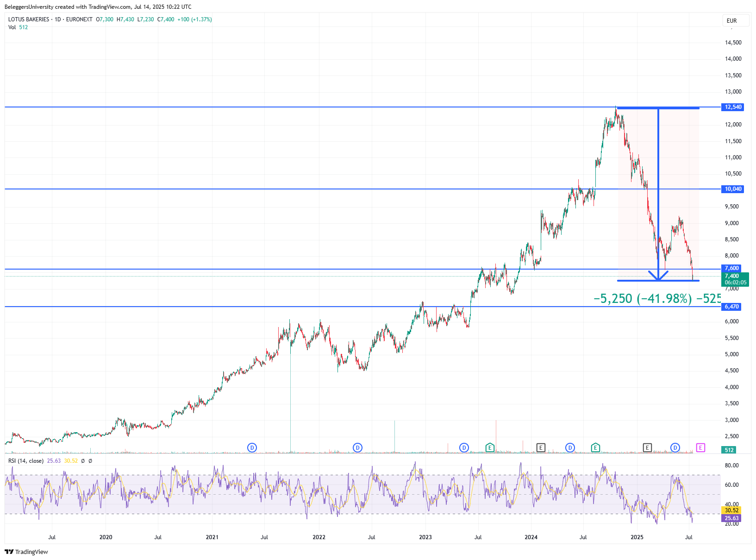Screen dimensions: 756x560
Task: Click the L7,230 low value
Action: pos(145,19)
